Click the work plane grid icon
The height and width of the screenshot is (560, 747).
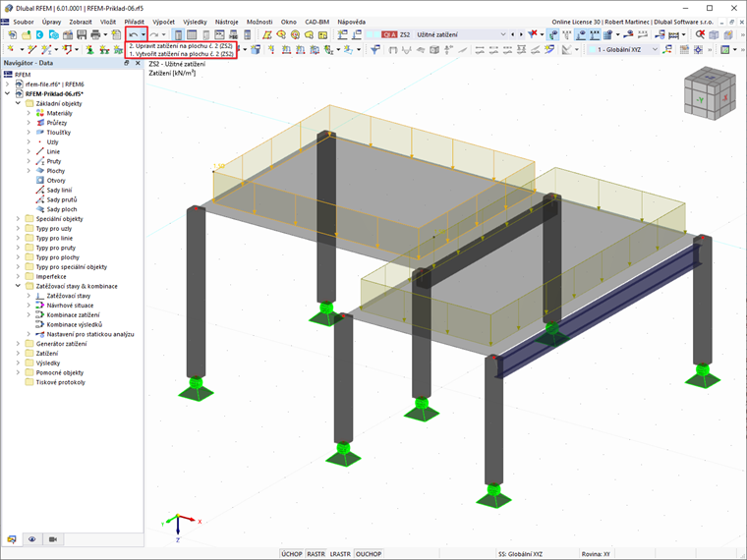pyautogui.click(x=685, y=49)
